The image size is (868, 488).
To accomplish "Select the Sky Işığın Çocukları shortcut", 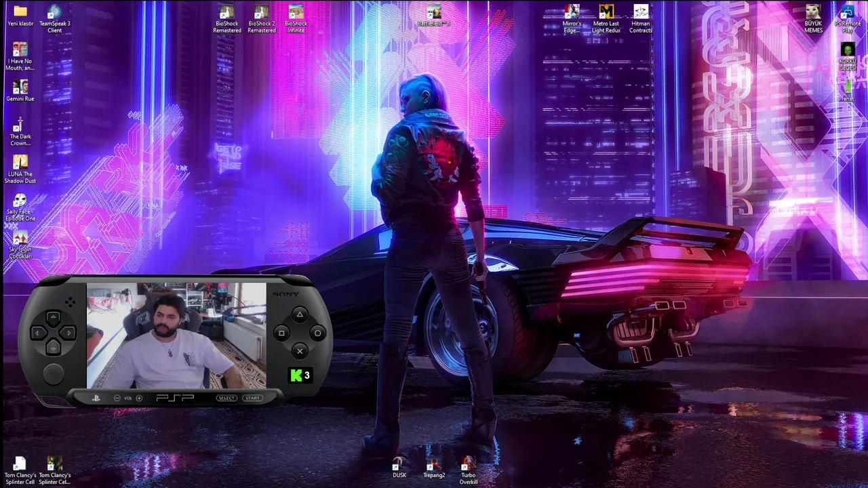I will pyautogui.click(x=20, y=237).
